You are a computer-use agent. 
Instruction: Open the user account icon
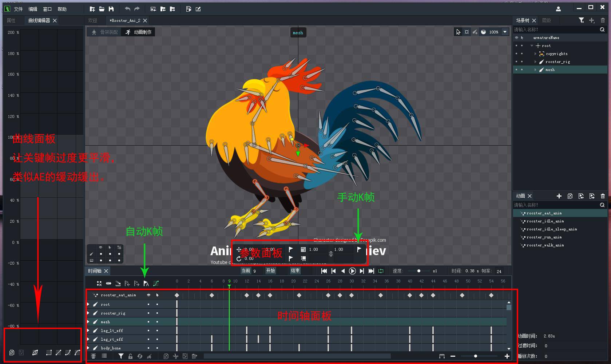coord(558,9)
